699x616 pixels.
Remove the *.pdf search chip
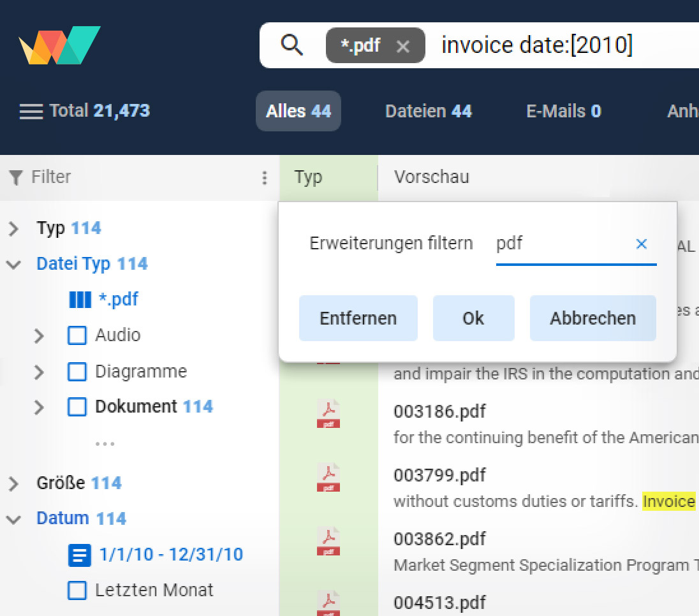403,47
